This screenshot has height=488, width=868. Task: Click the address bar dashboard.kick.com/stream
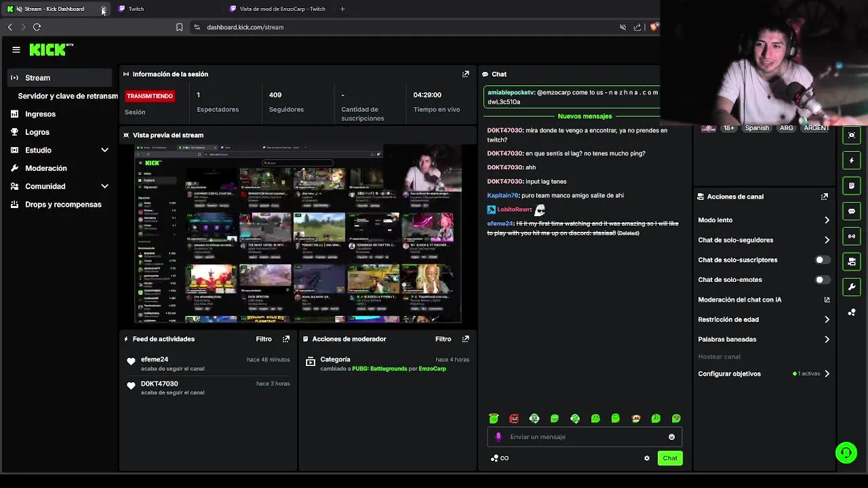click(245, 27)
